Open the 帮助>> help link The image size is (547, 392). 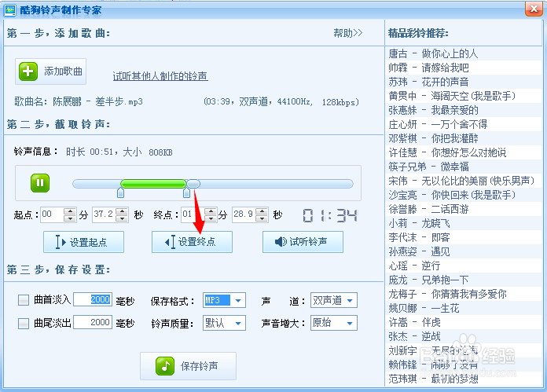coord(348,33)
